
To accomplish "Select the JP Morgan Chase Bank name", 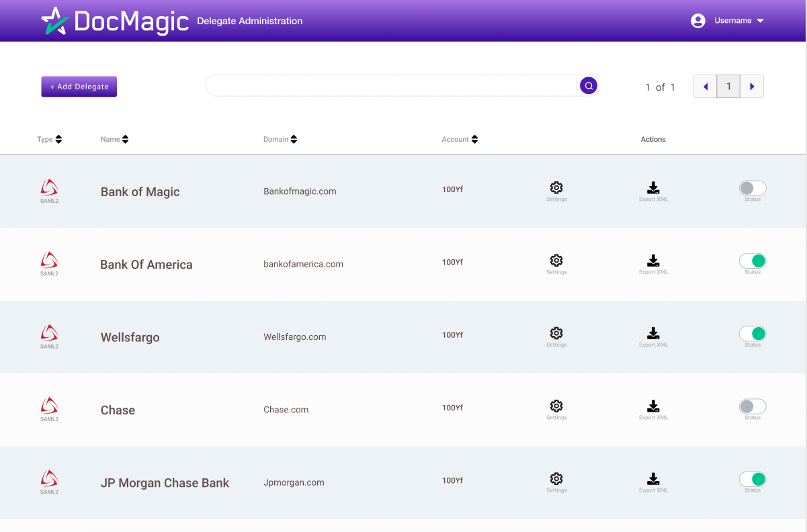I will [165, 483].
